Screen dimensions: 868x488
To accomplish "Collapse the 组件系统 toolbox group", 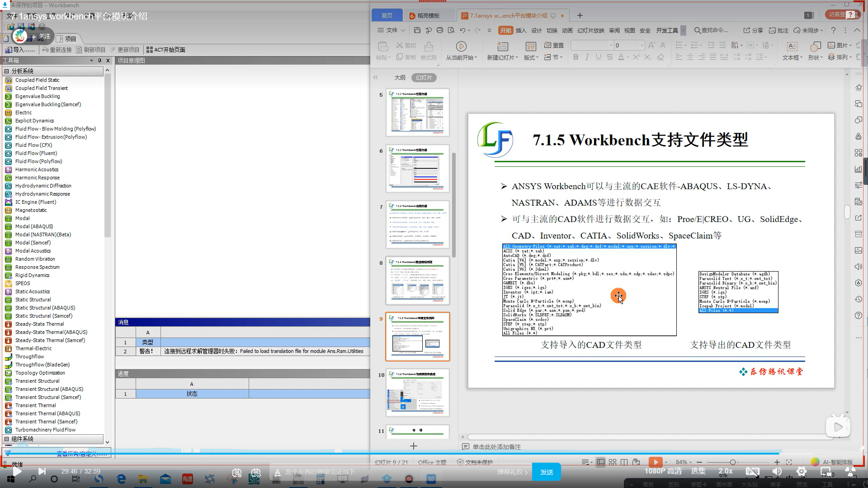I will [7, 439].
